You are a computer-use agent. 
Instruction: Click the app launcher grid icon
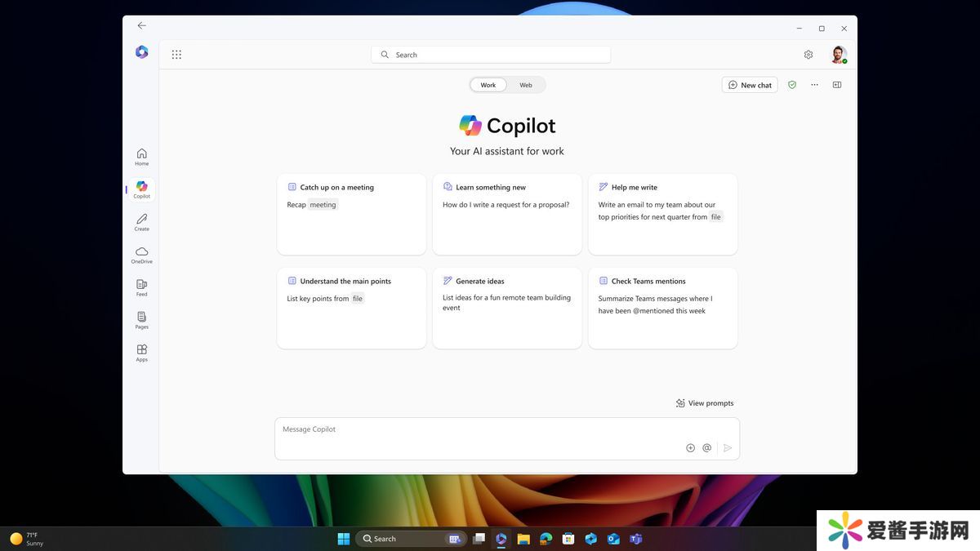coord(176,55)
